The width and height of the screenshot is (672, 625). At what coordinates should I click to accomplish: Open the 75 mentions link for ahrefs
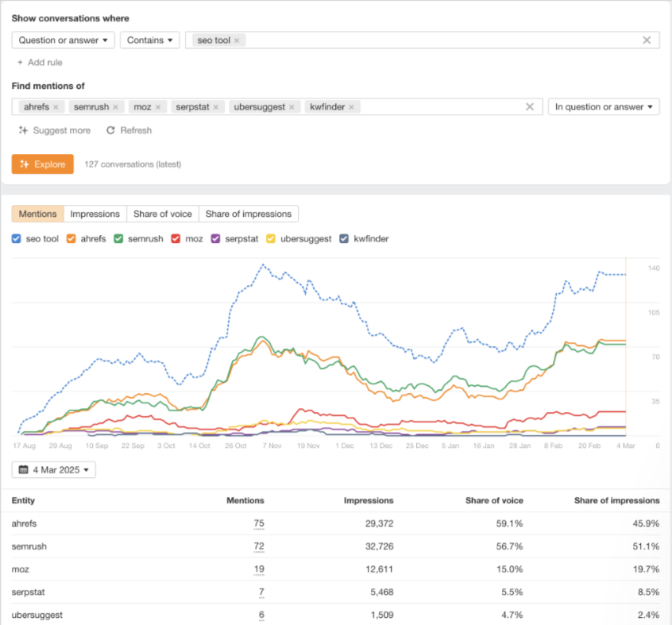click(x=261, y=523)
